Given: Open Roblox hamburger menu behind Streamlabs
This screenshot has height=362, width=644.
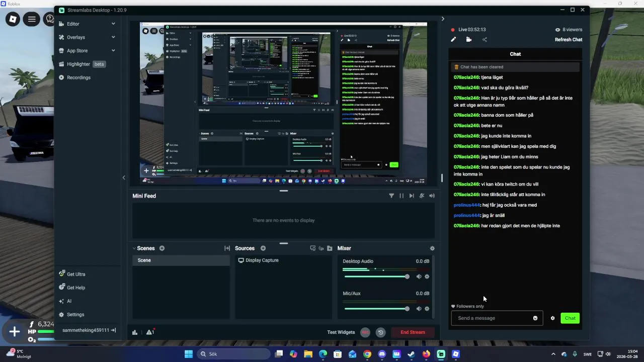Looking at the screenshot, I should click(x=31, y=20).
